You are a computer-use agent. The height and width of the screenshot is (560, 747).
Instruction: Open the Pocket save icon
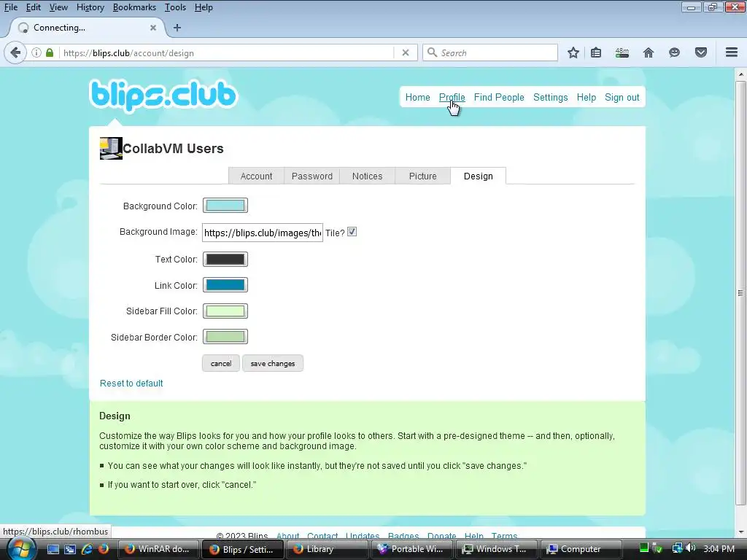(x=700, y=52)
